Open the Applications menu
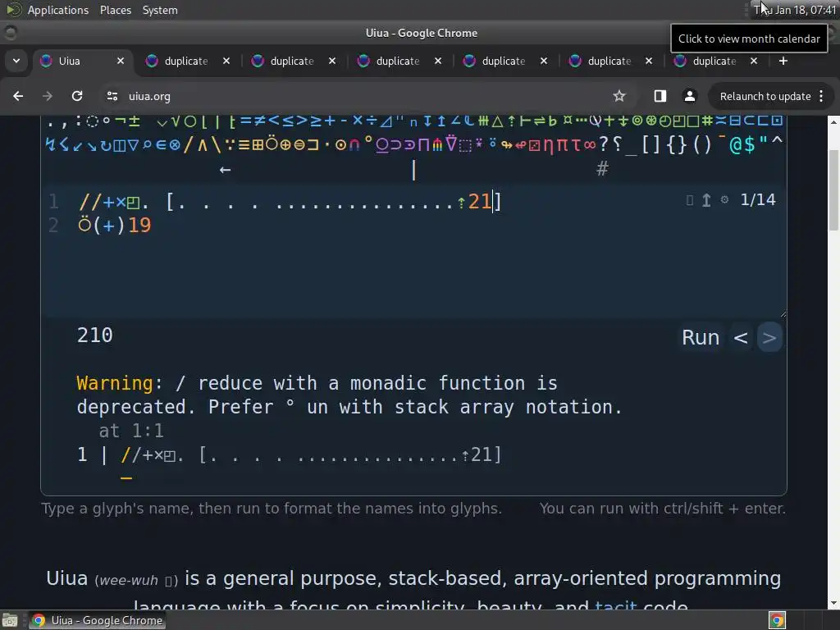The height and width of the screenshot is (630, 840). pyautogui.click(x=58, y=10)
